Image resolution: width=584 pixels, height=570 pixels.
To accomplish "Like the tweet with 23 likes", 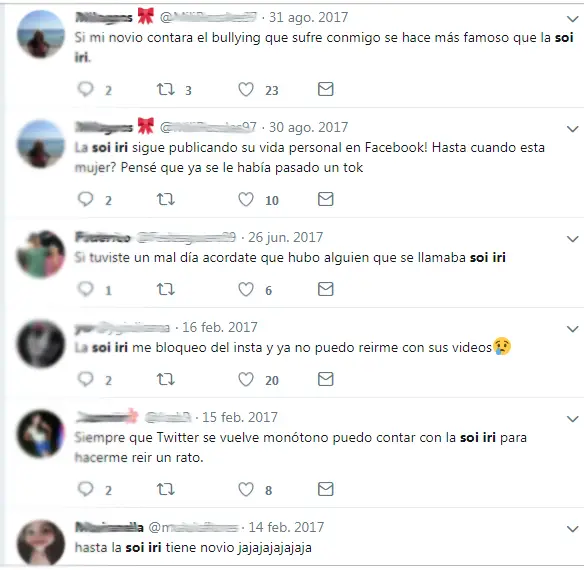I will [246, 89].
